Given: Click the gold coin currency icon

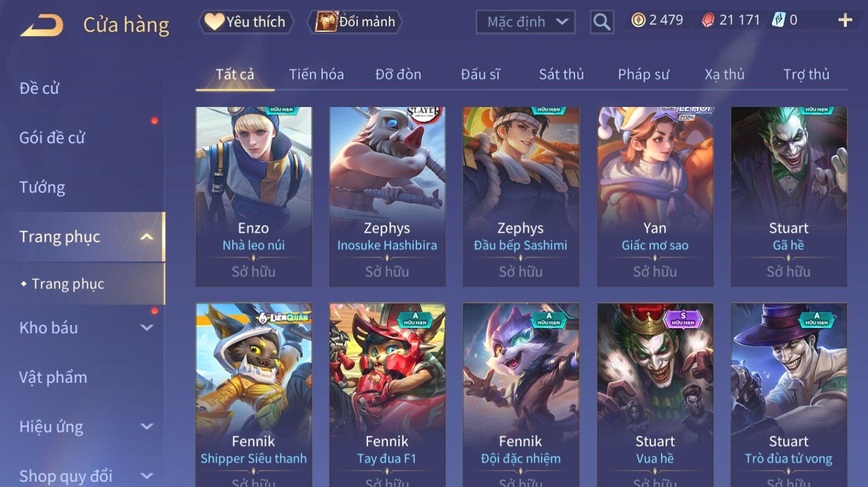Looking at the screenshot, I should pos(638,20).
